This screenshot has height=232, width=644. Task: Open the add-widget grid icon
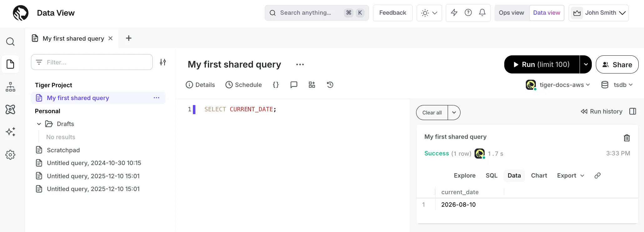[312, 85]
